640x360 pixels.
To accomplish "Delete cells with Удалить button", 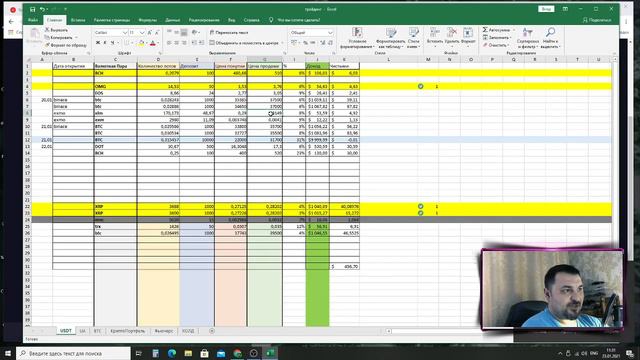I will 452,37.
